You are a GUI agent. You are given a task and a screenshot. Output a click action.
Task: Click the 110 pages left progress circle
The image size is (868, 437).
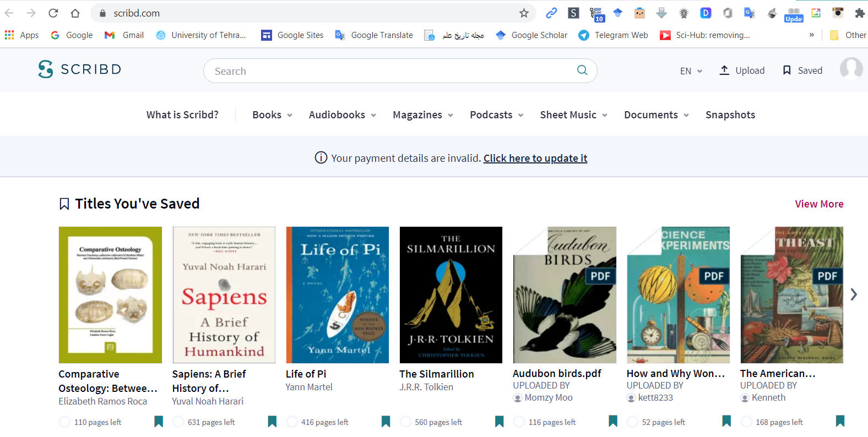(x=64, y=422)
